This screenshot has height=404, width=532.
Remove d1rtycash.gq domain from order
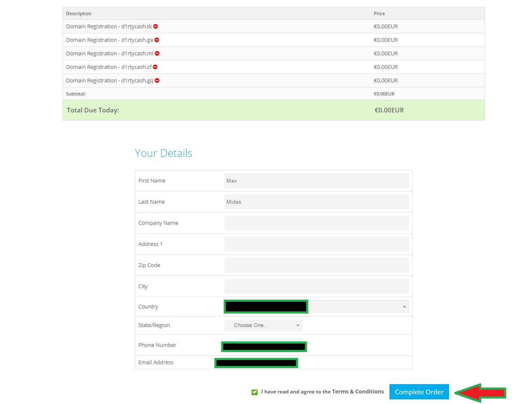[x=157, y=81]
